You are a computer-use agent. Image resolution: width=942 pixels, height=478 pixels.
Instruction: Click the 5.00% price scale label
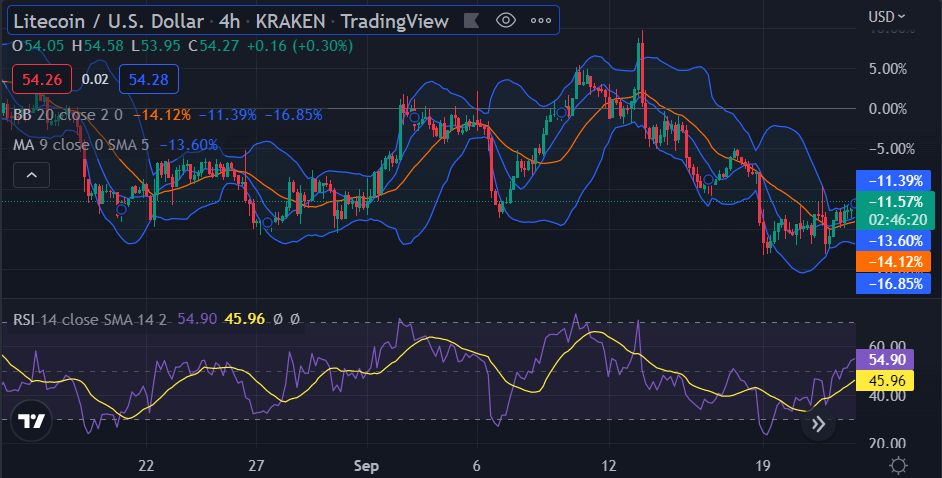pos(887,69)
